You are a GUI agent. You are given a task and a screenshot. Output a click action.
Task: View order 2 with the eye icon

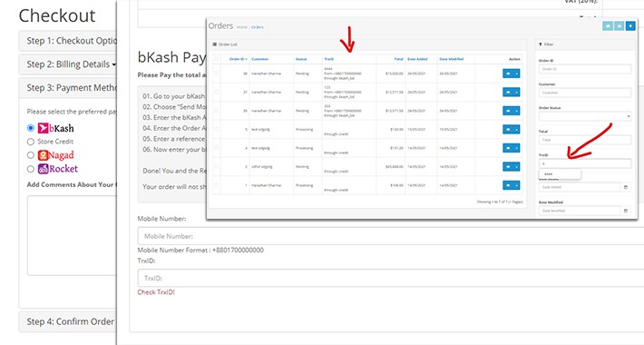[508, 166]
